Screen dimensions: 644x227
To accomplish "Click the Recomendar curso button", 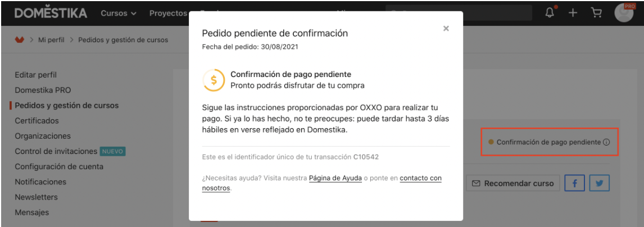I will [x=513, y=183].
